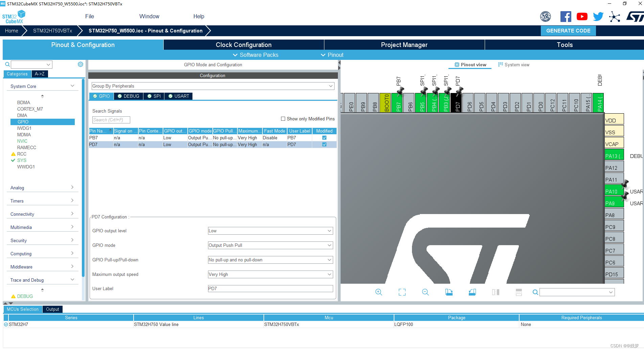Viewport: 644px width, 351px height.
Task: Open the GPIO output level dropdown
Action: pyautogui.click(x=270, y=231)
